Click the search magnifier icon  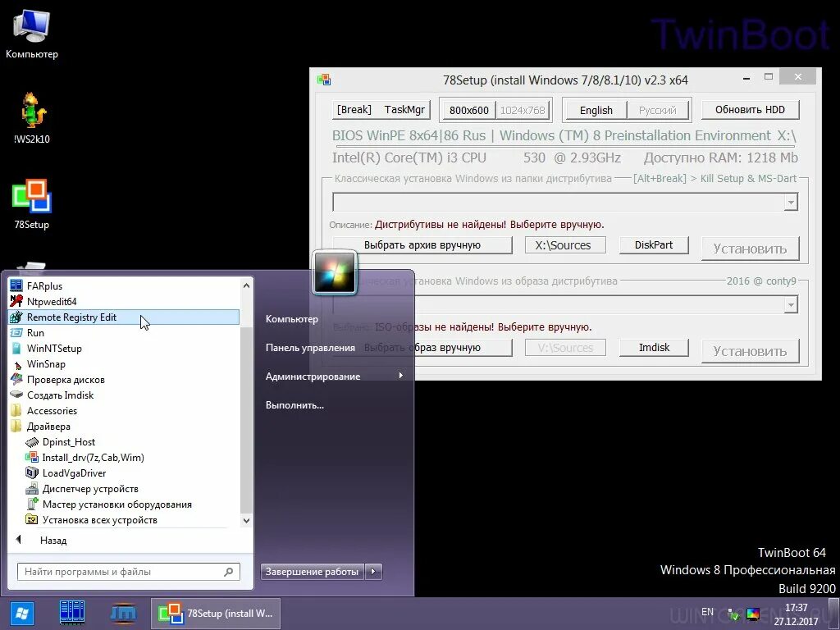click(229, 572)
